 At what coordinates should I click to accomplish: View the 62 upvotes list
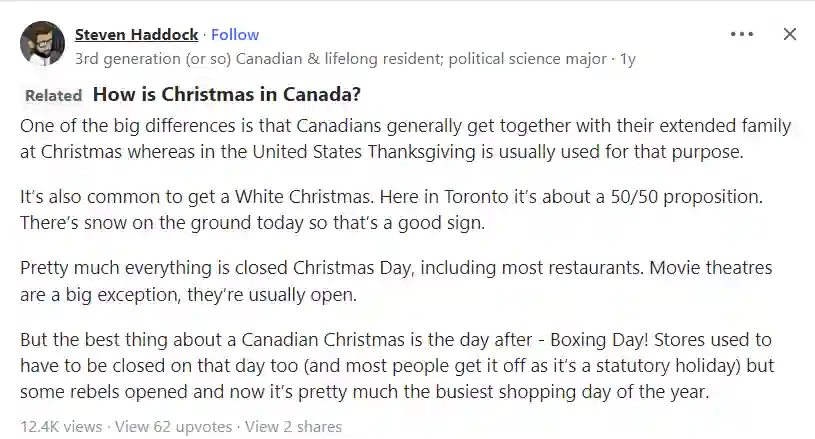coord(174,427)
